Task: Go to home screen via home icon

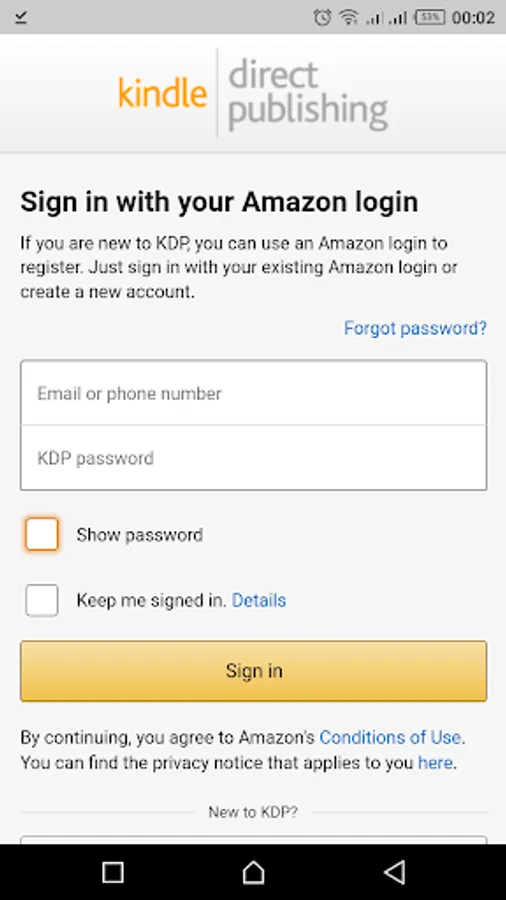Action: (253, 872)
